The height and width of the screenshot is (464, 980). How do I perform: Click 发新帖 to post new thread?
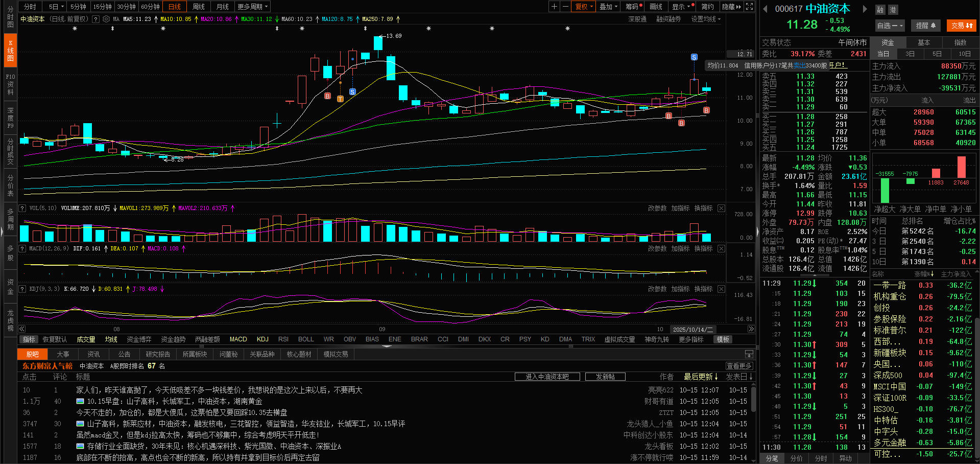[605, 377]
